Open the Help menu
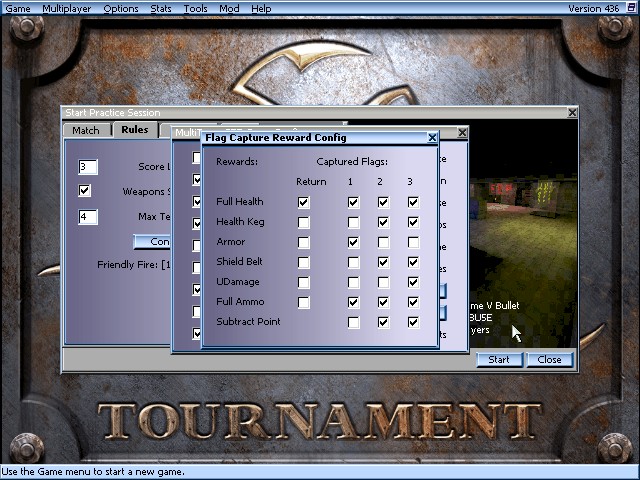640x480 pixels. [x=261, y=8]
